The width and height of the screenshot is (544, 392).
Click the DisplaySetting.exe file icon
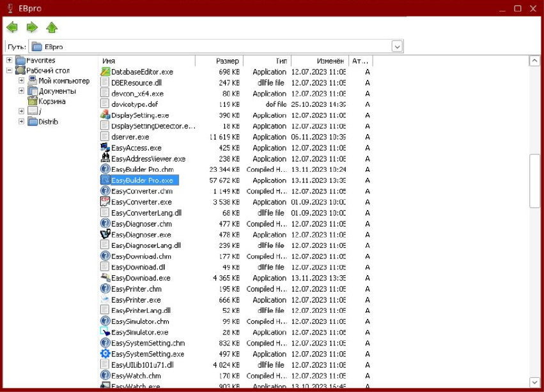[x=105, y=115]
